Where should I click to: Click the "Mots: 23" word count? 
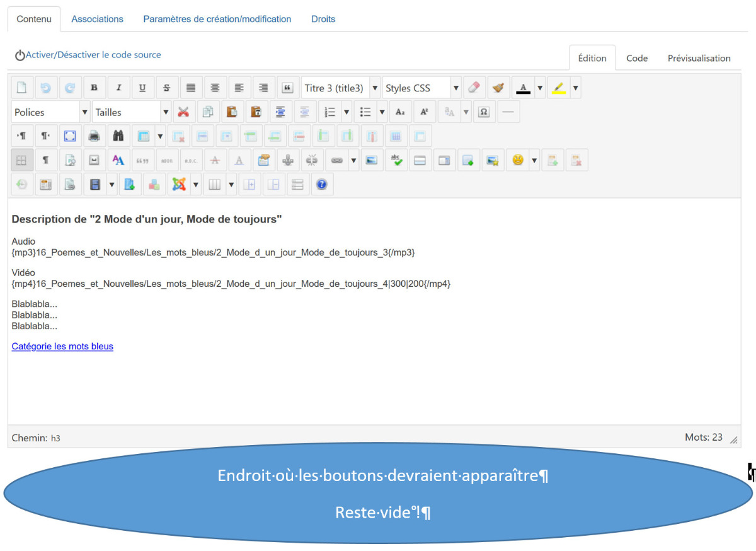pos(704,437)
